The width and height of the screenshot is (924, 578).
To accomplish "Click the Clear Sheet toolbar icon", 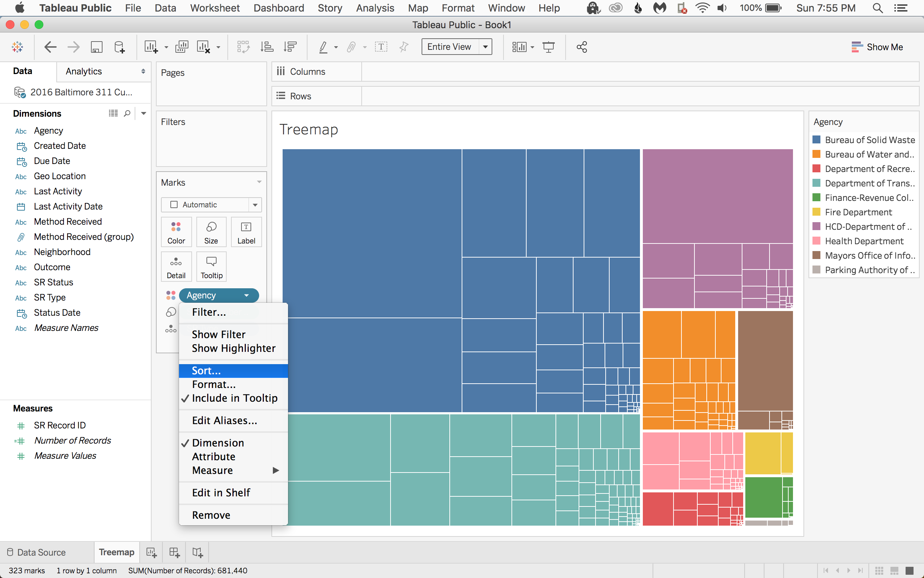I will [x=204, y=47].
